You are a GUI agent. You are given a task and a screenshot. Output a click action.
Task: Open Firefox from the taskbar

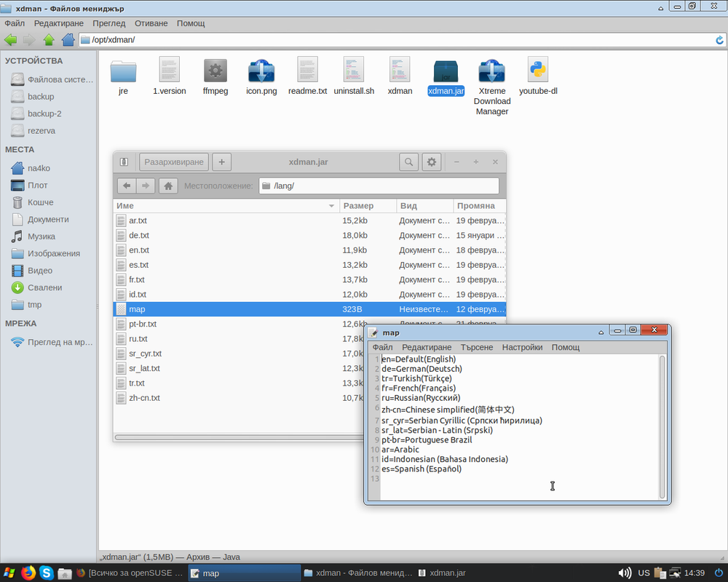(x=28, y=573)
